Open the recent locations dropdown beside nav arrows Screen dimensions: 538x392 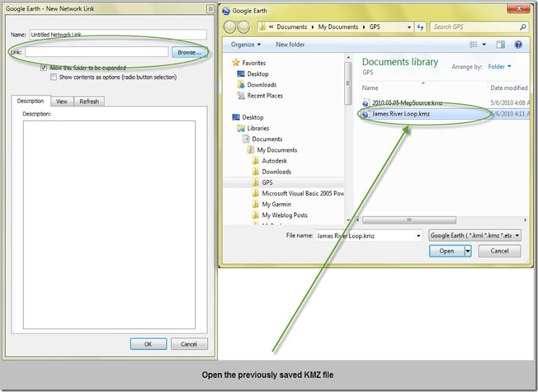[254, 27]
